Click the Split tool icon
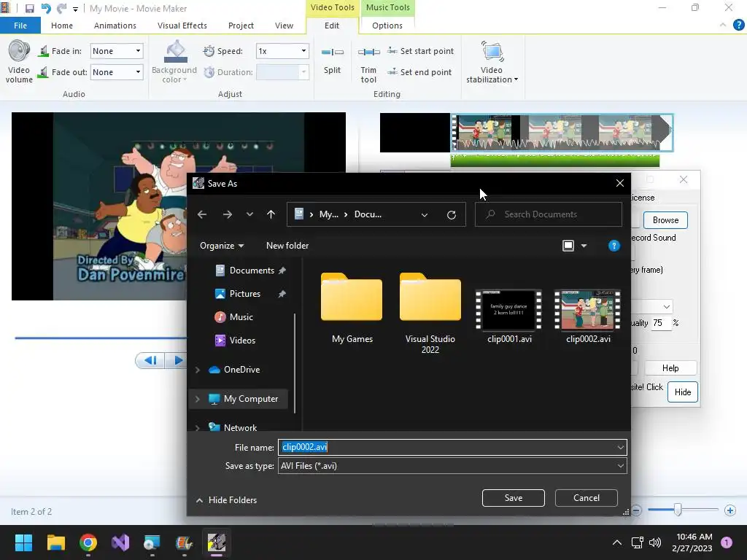Viewport: 747px width, 560px height. point(332,52)
